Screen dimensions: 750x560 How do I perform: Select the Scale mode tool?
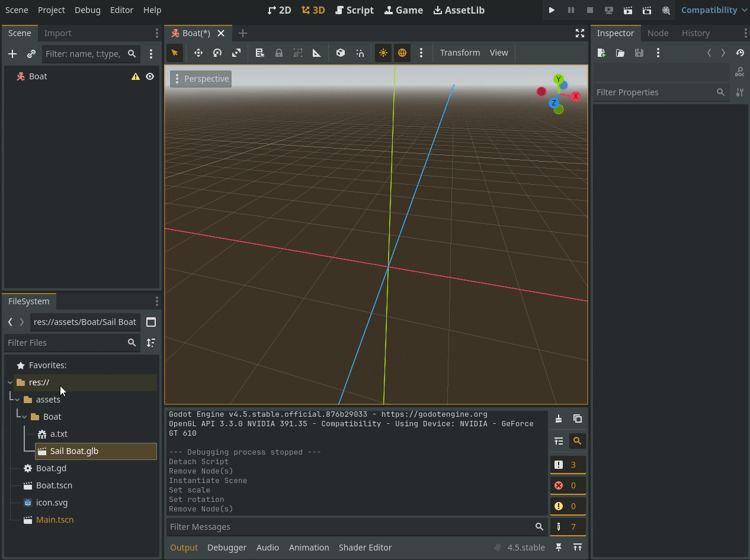click(236, 53)
